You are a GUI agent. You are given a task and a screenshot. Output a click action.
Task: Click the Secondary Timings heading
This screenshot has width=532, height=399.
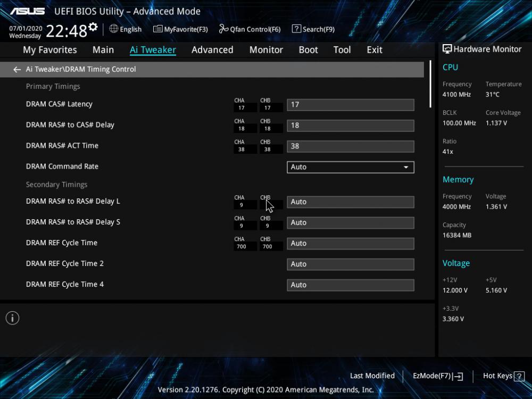click(x=57, y=185)
